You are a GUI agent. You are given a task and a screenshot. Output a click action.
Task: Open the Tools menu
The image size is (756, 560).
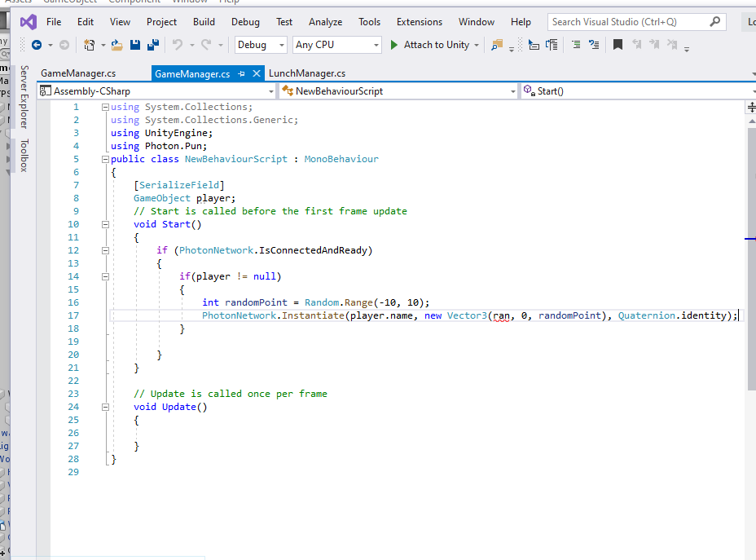[x=369, y=22]
